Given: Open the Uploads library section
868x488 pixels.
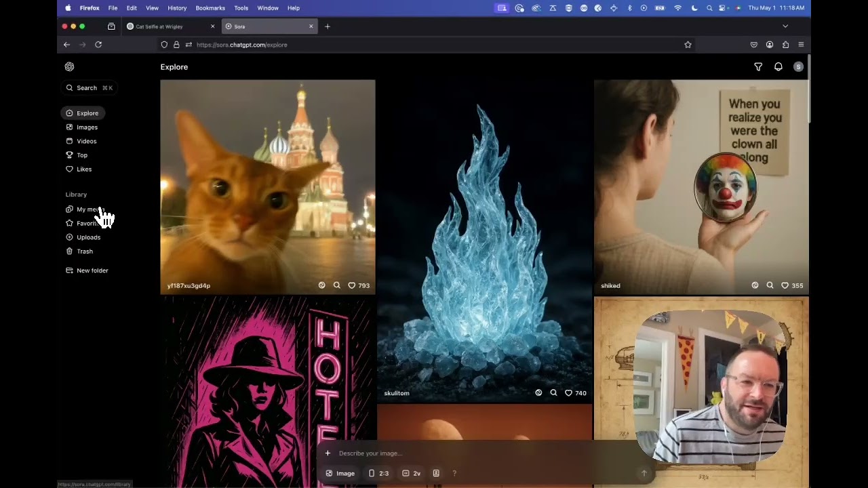Looking at the screenshot, I should coord(83,237).
